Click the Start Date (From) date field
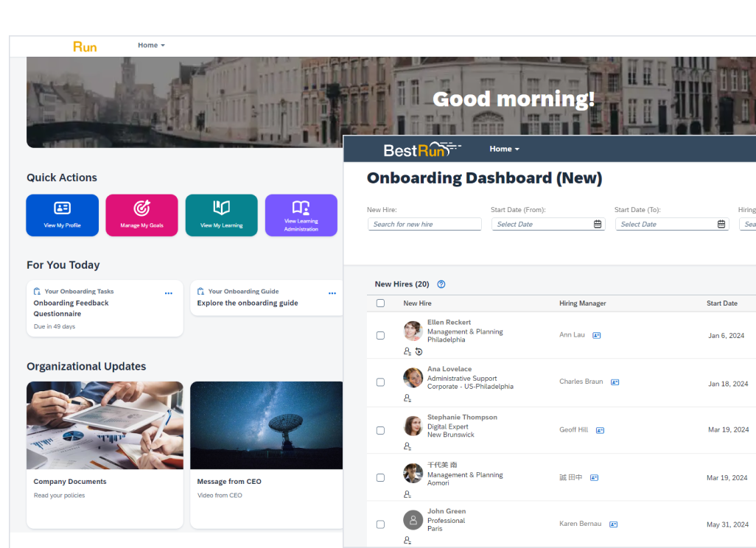756x548 pixels. click(x=548, y=224)
